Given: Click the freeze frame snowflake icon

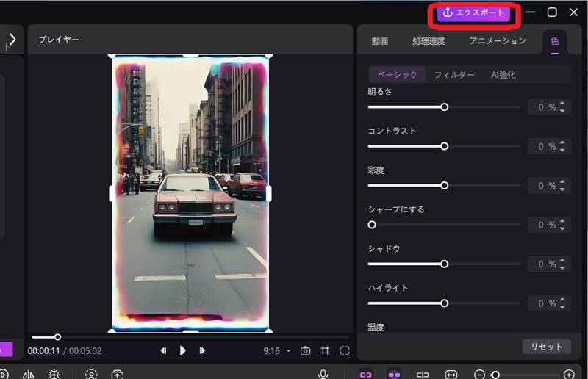Looking at the screenshot, I should (54, 374).
